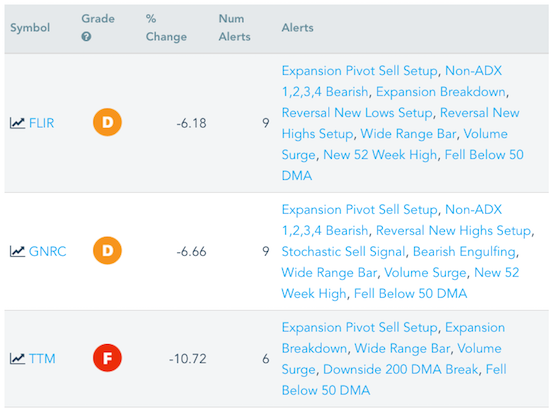Open GNRC's Fell Below 50 DMA alert

[x=410, y=294]
